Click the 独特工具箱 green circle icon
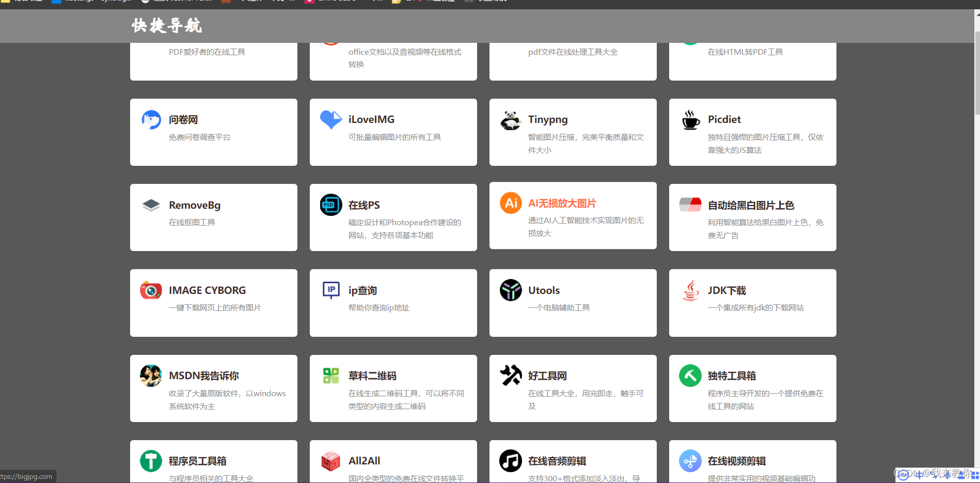The image size is (980, 483). click(690, 376)
